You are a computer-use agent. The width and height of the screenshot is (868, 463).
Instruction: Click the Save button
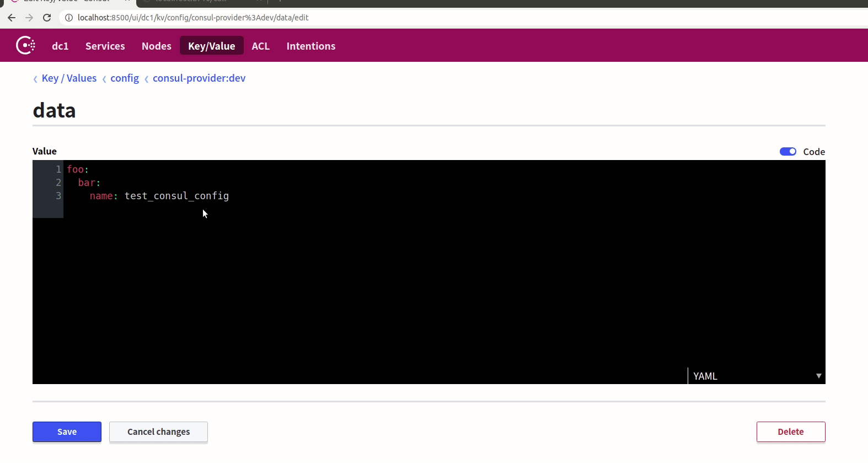coord(67,432)
